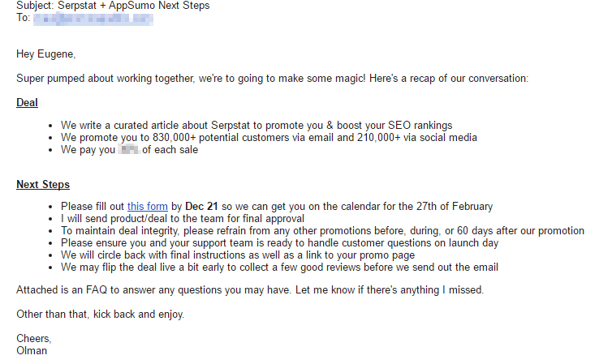Click the 830,000+ potential customers bullet
The height and width of the screenshot is (364, 599).
tap(269, 137)
